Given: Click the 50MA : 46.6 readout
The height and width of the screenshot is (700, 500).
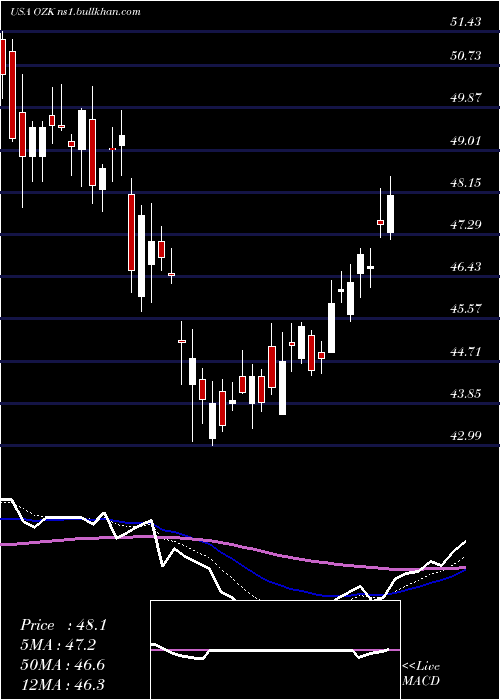Looking at the screenshot, I should click(62, 664).
